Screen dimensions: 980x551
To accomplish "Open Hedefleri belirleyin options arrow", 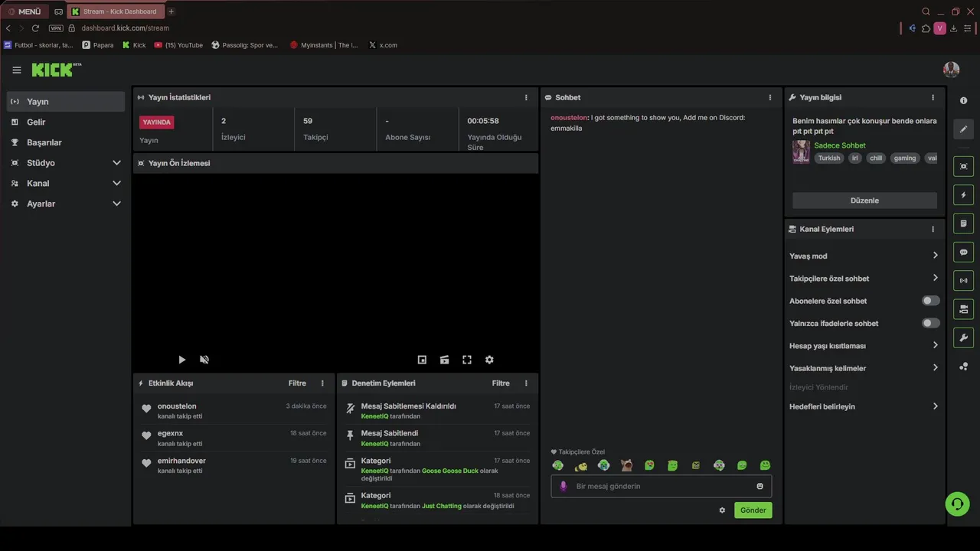I will tap(935, 406).
